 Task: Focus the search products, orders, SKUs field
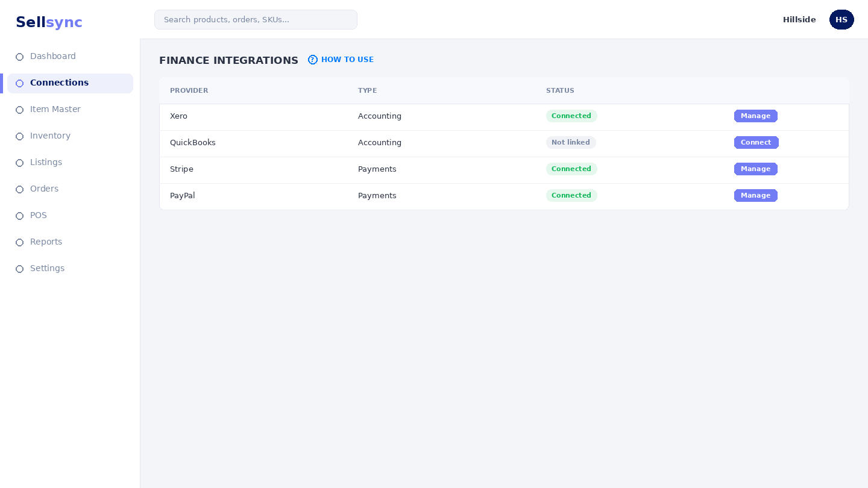(x=256, y=19)
